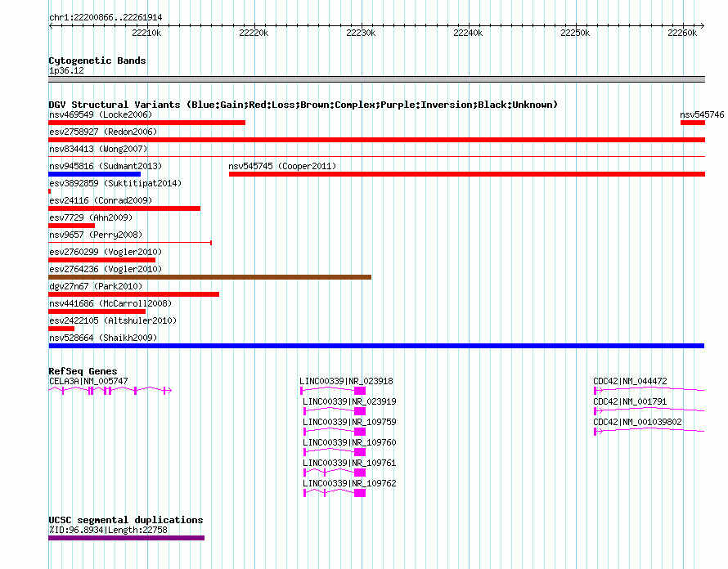The height and width of the screenshot is (569, 728).
Task: Select LINC00339|NR_109759 transcript label
Action: [349, 422]
